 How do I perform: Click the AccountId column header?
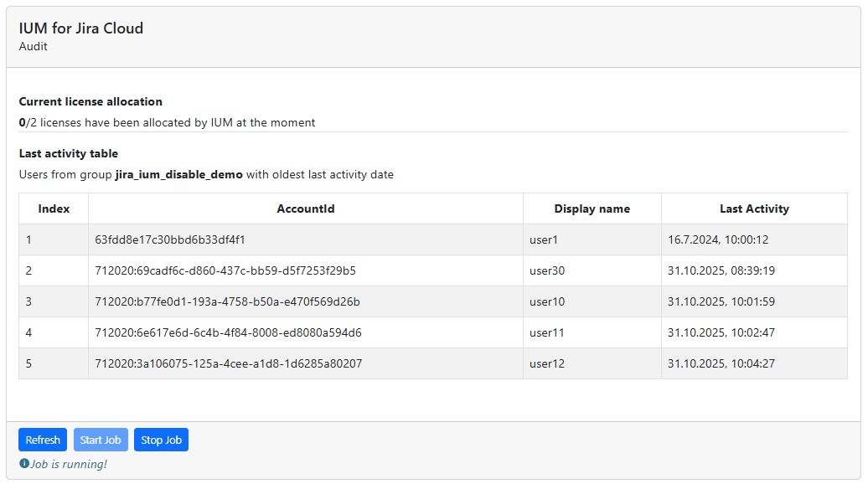[305, 209]
